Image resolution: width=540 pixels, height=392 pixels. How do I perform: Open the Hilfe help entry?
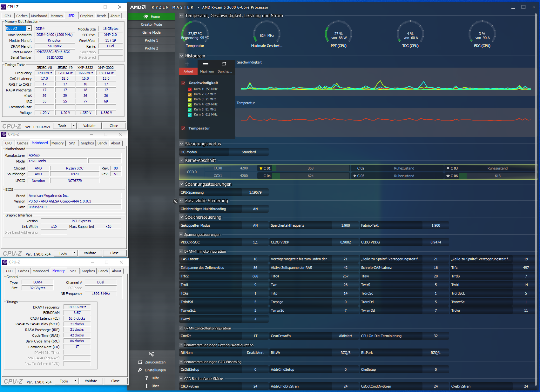pos(152,378)
